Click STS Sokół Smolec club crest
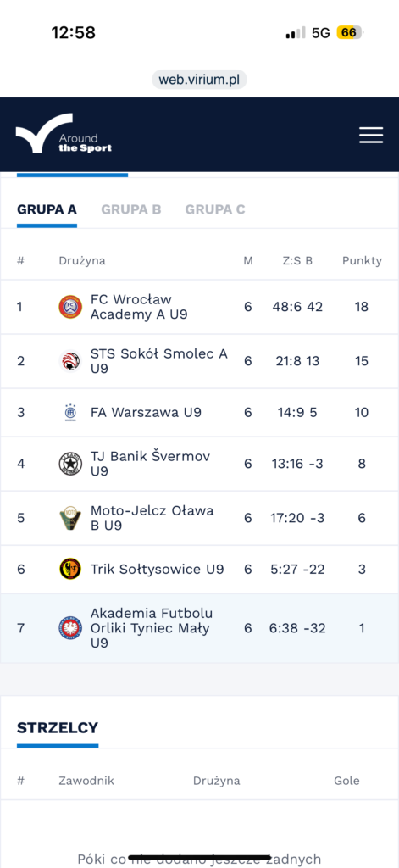Viewport: 399px width, 868px height. tap(70, 361)
